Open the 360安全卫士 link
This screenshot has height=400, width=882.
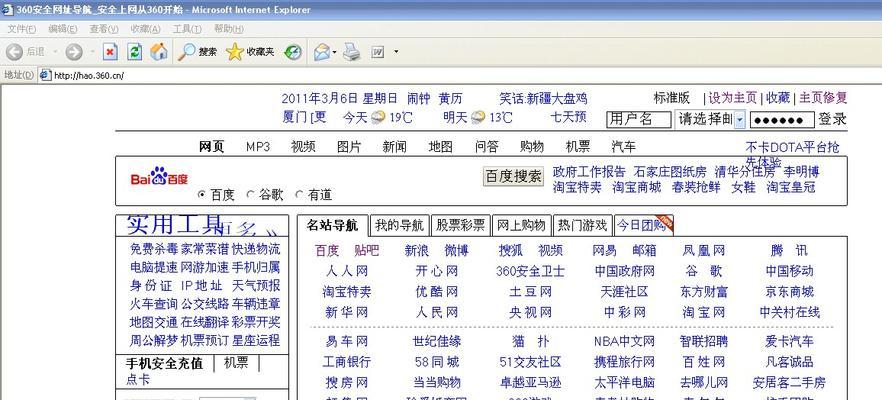coord(530,271)
